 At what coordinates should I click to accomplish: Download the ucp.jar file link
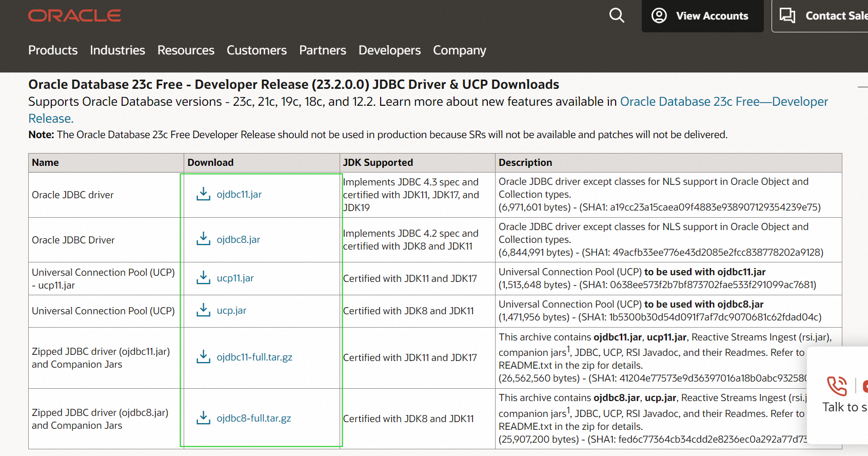tap(231, 310)
